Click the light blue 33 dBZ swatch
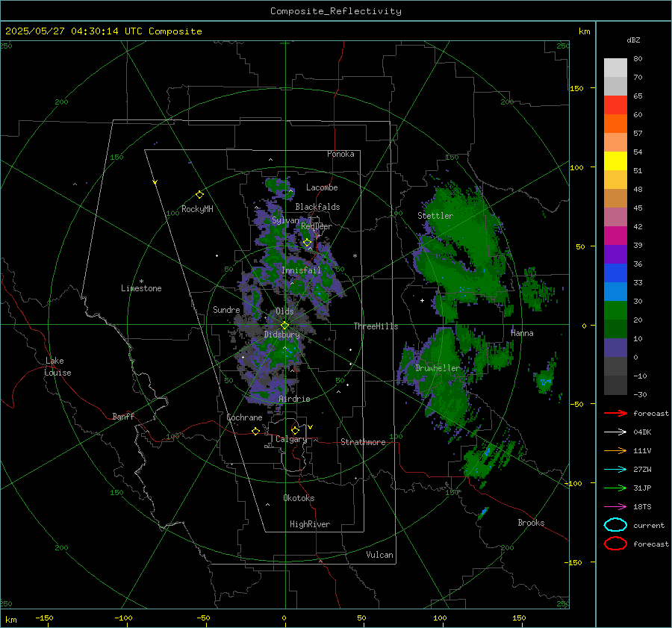The image size is (672, 628). [615, 291]
